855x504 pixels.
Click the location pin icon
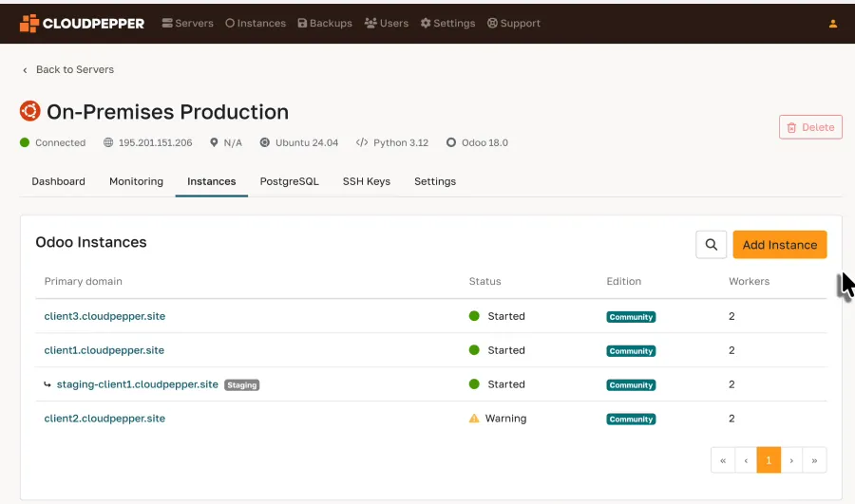(214, 142)
